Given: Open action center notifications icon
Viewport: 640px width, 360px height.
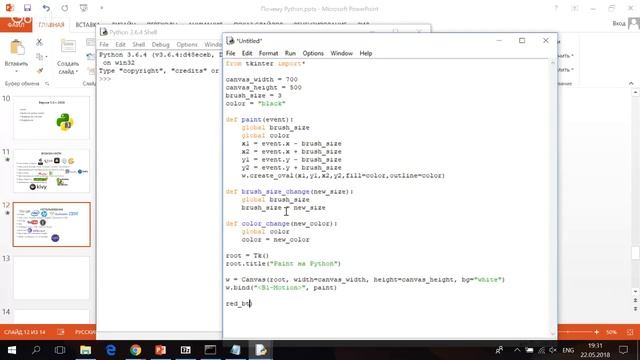Looking at the screenshot, I should tap(623, 350).
